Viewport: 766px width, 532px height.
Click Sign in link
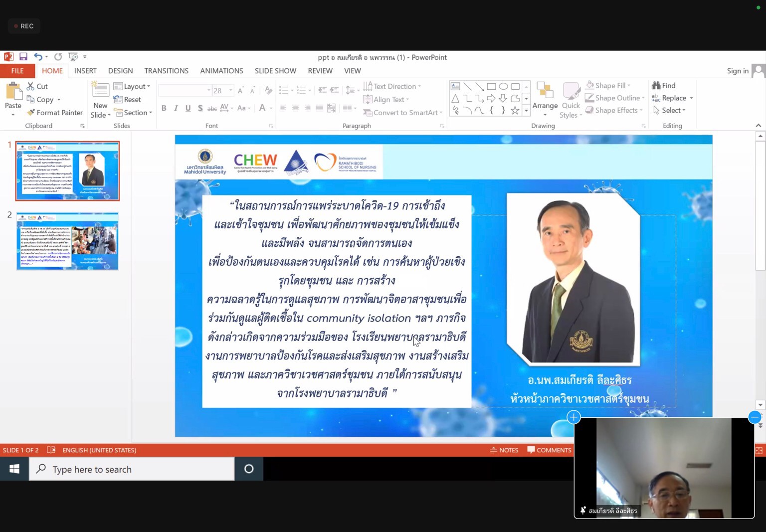point(738,71)
